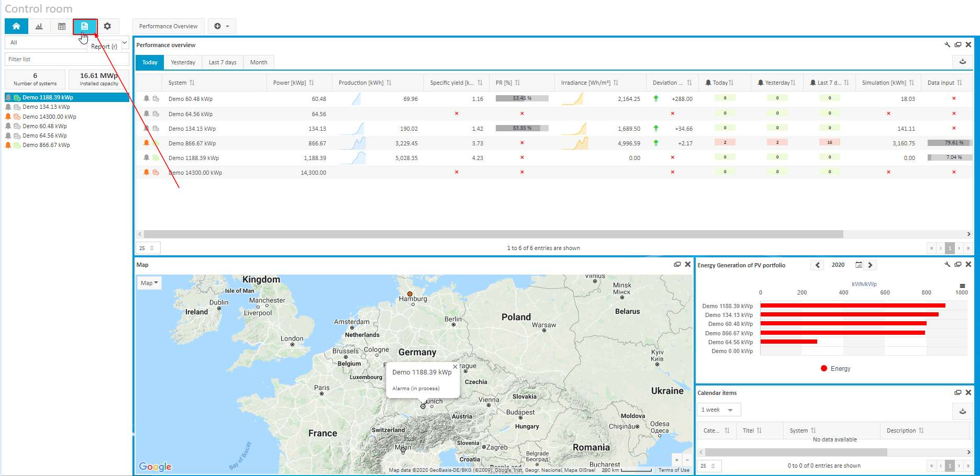Select Demo 1188.39 kWp in system list

coord(66,97)
